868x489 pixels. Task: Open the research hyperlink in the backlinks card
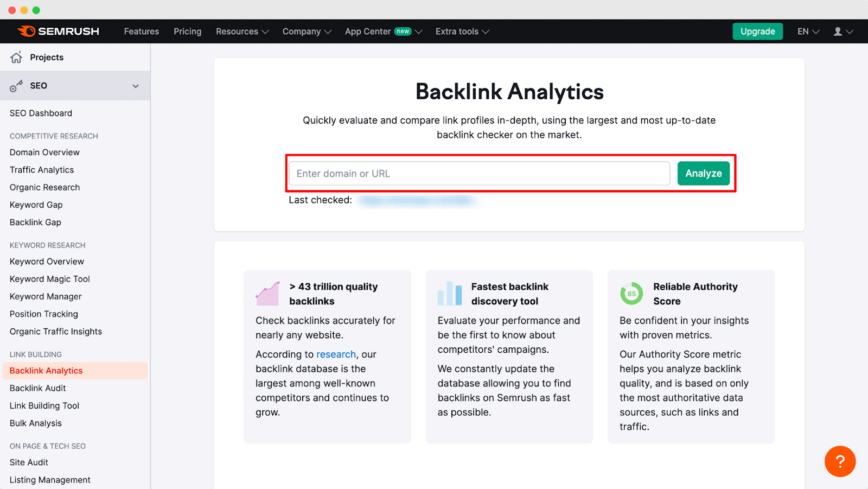(336, 354)
